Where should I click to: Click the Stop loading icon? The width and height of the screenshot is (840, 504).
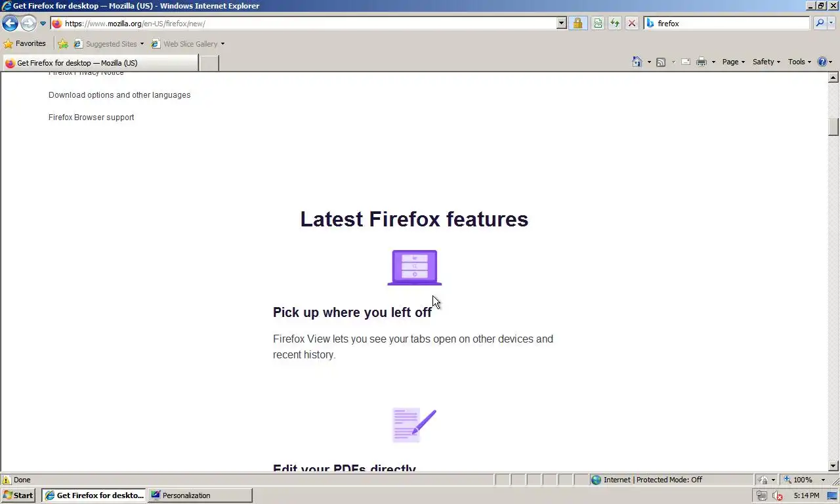click(x=632, y=23)
